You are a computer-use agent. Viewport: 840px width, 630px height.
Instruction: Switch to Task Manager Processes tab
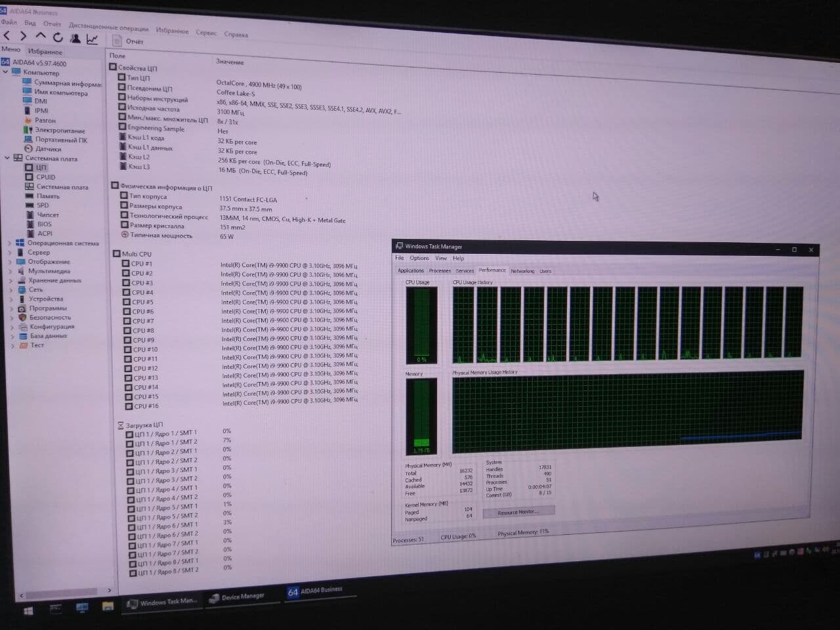click(x=440, y=270)
